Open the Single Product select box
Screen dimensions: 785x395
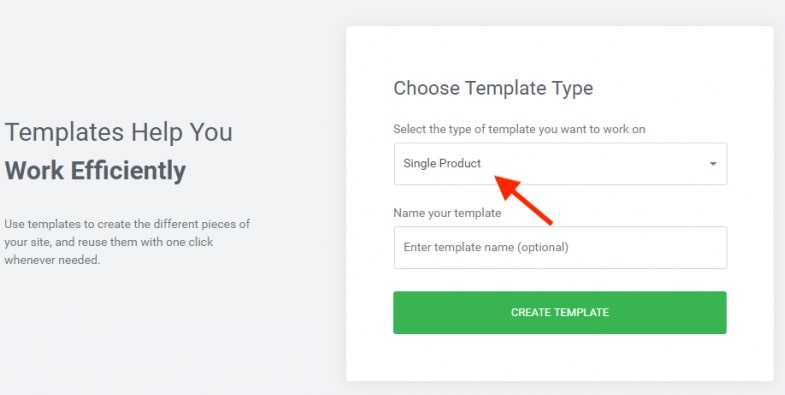[560, 164]
